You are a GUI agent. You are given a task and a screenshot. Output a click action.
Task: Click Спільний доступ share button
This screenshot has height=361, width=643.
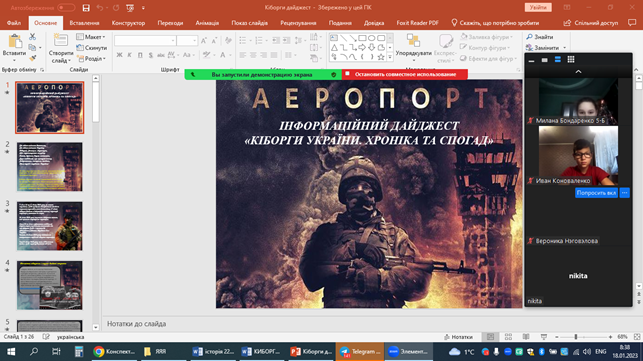pos(591,23)
